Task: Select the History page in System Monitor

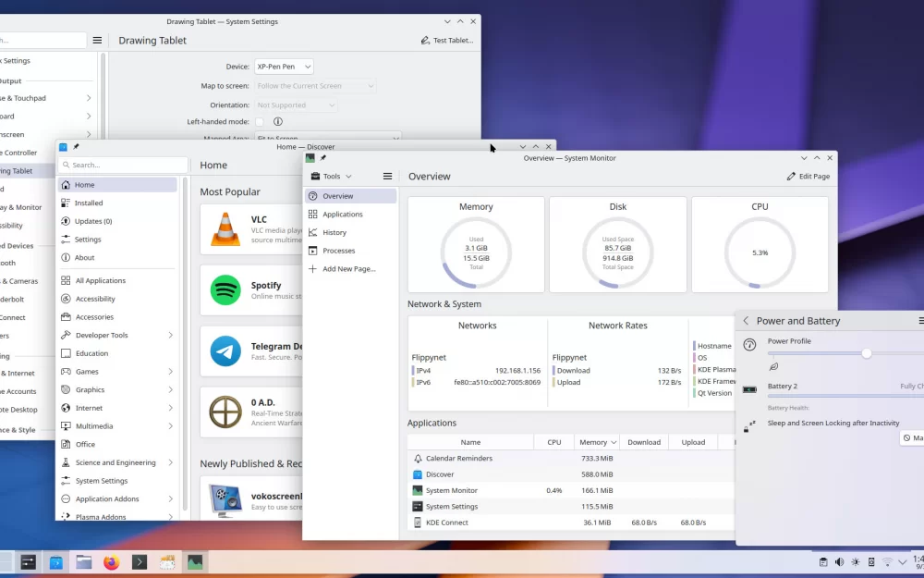Action: coord(334,232)
